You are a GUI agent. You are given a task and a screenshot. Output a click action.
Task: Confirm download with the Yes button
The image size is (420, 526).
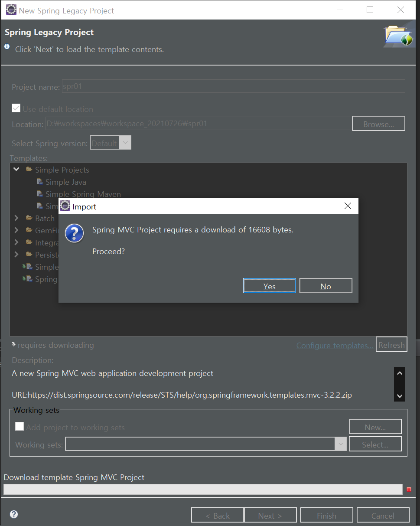coord(270,286)
